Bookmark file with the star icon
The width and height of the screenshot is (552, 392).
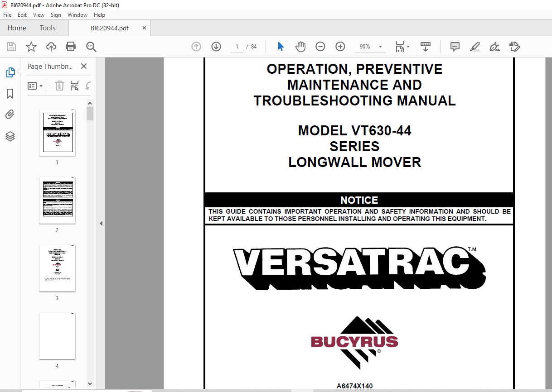tap(31, 47)
